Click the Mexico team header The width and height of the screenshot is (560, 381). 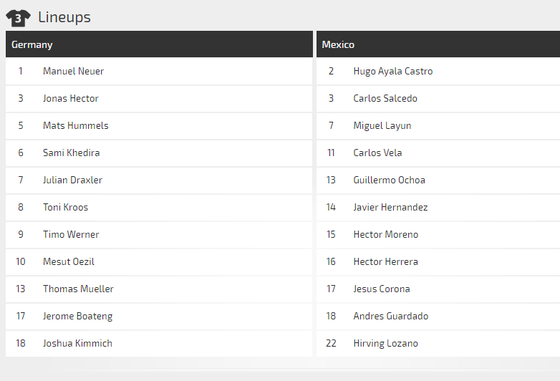(x=438, y=44)
